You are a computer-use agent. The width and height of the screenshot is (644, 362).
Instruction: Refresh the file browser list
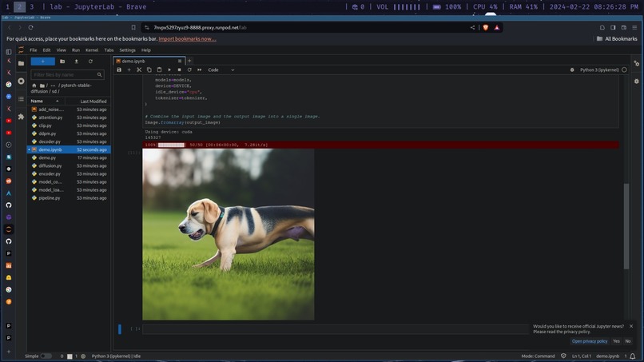pyautogui.click(x=90, y=62)
